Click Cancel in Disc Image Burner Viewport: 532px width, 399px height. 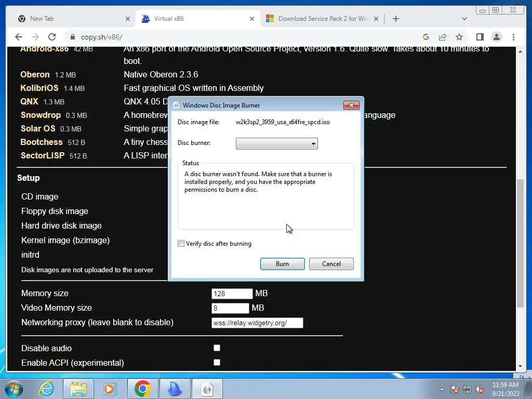click(331, 264)
